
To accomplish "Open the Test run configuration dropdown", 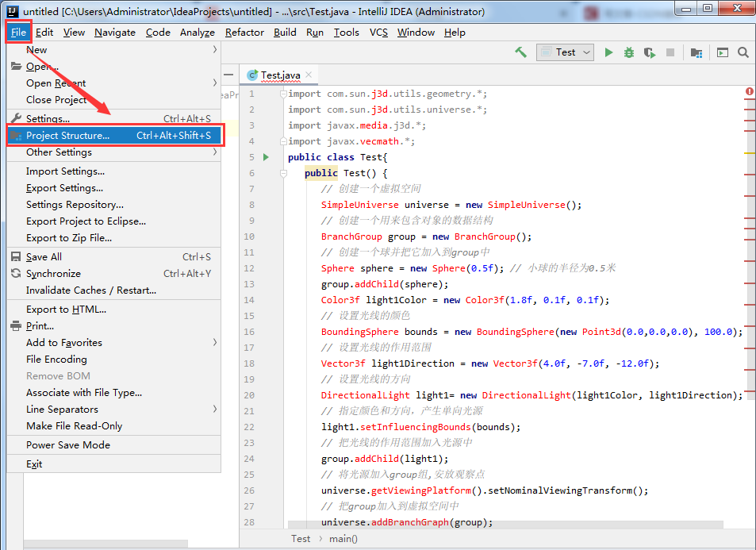I will coord(585,52).
